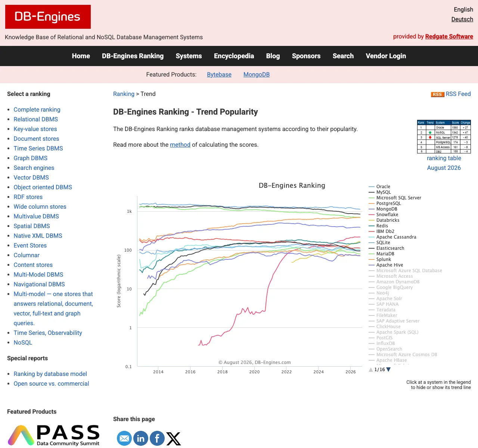Image resolution: width=478 pixels, height=448 pixels.
Task: Open the method link
Action: coord(180,145)
